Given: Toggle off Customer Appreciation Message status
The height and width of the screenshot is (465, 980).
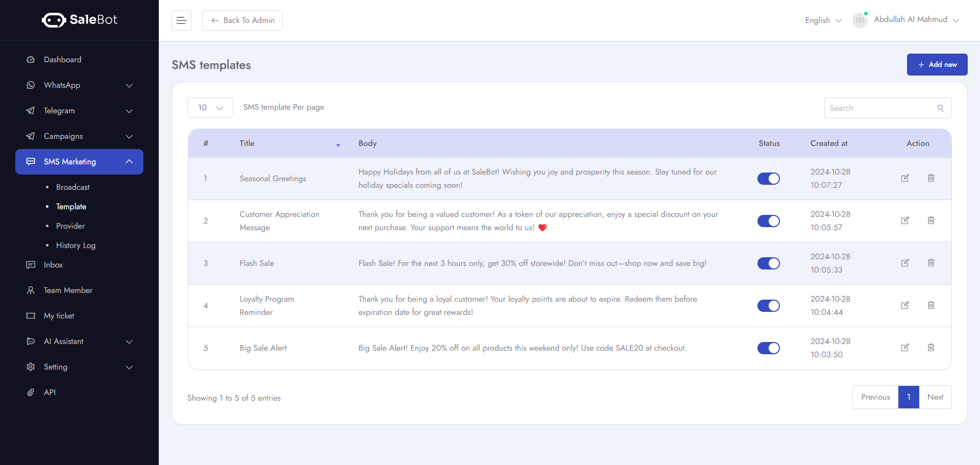Looking at the screenshot, I should (x=769, y=221).
